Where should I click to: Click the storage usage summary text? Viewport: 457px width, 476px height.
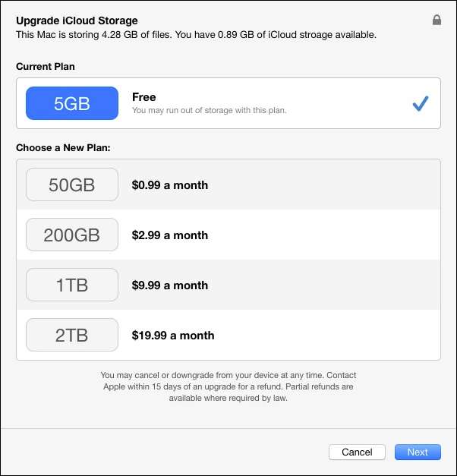coord(196,35)
